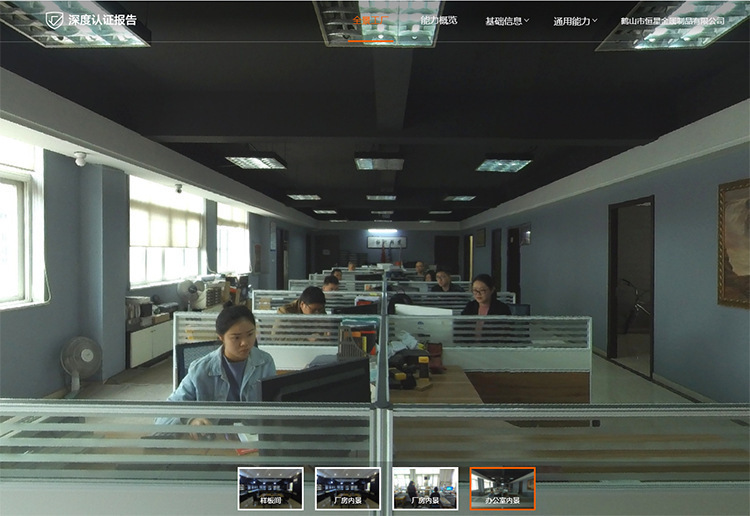Choose the highlighted 办公室内景 thumbnail
The image size is (750, 516).
(502, 488)
